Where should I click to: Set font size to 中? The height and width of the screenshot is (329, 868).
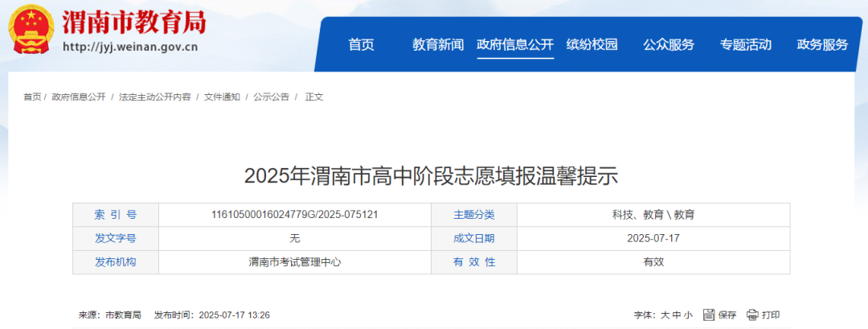(x=677, y=315)
